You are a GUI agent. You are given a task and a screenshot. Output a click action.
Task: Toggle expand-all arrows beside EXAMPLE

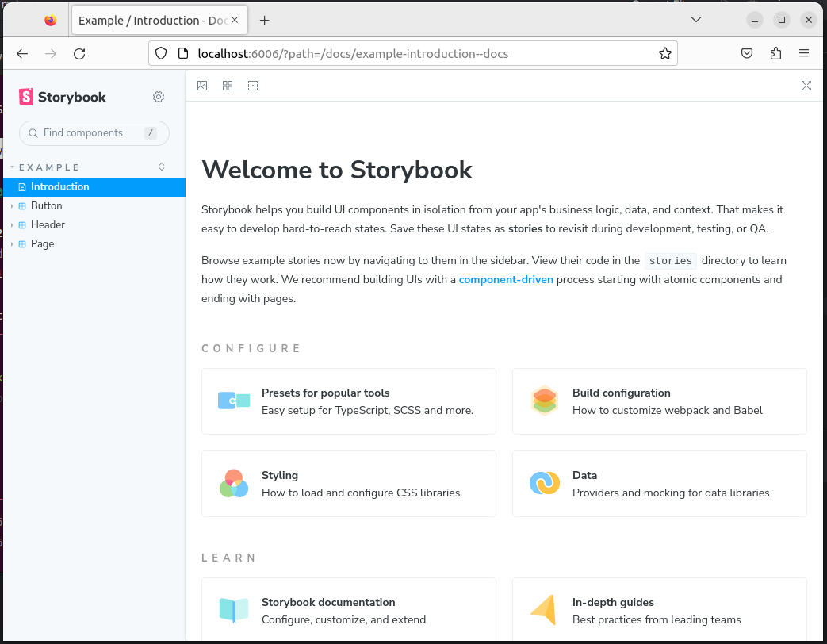(162, 167)
